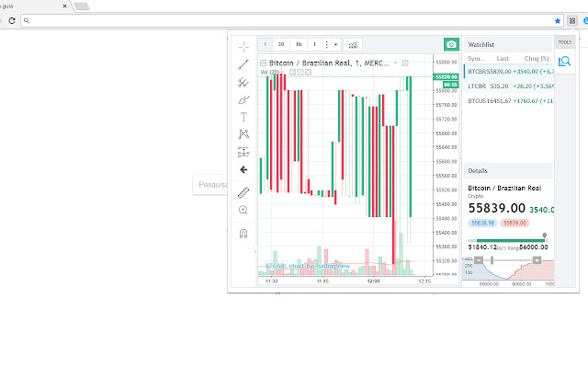This screenshot has width=588, height=368.
Task: Hide the Vol indicator via eye icon
Action: click(x=292, y=72)
